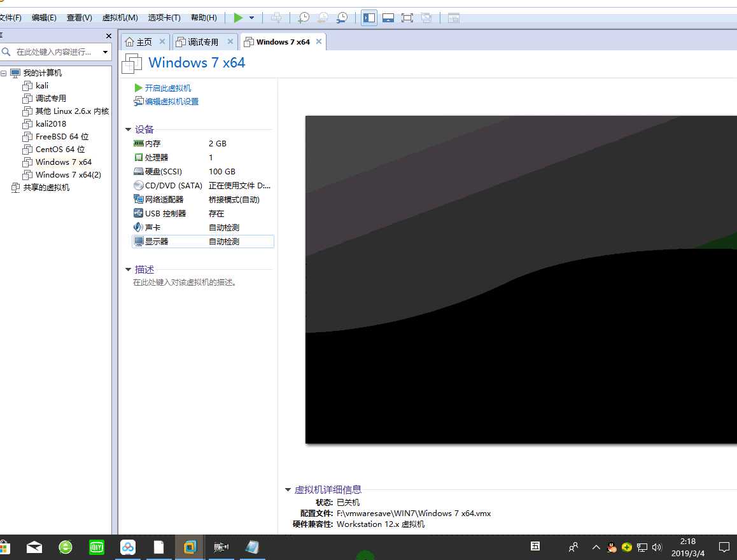737x560 pixels.
Task: Click the revert to snapshot toolbar icon
Action: [323, 18]
